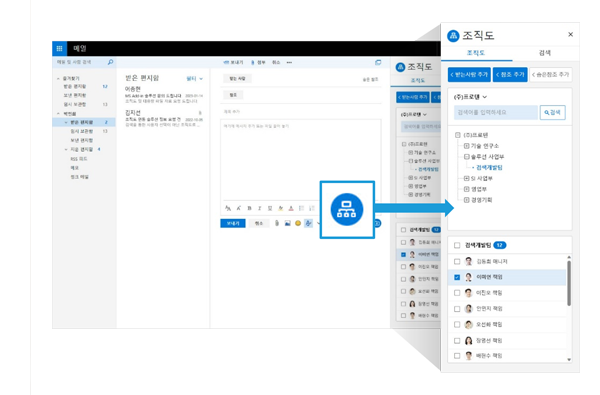
Task: Check the 검색개발팀 select-all checkbox
Action: point(457,245)
